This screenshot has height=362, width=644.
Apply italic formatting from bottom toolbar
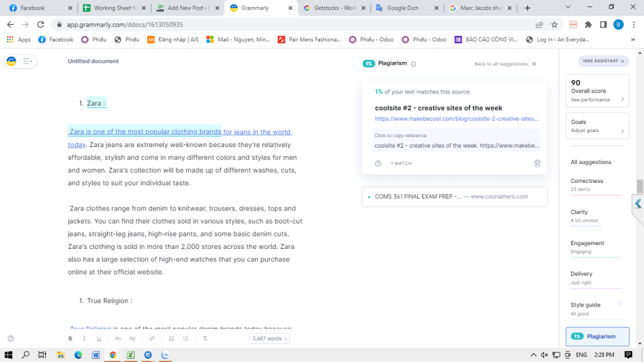(84, 339)
